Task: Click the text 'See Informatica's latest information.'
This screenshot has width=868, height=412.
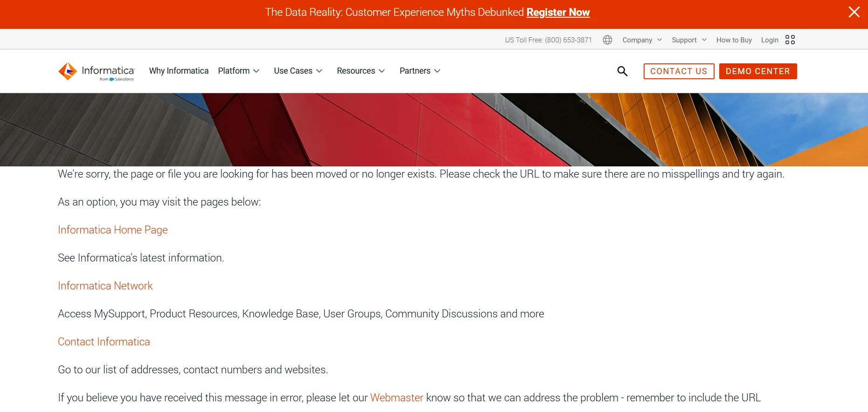Action: click(x=141, y=258)
